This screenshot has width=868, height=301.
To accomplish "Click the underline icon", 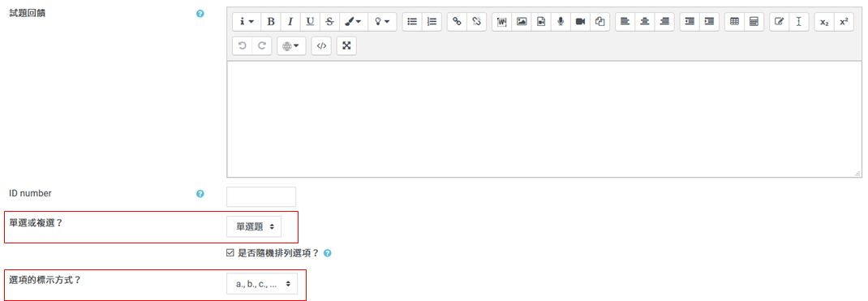I will 310,22.
